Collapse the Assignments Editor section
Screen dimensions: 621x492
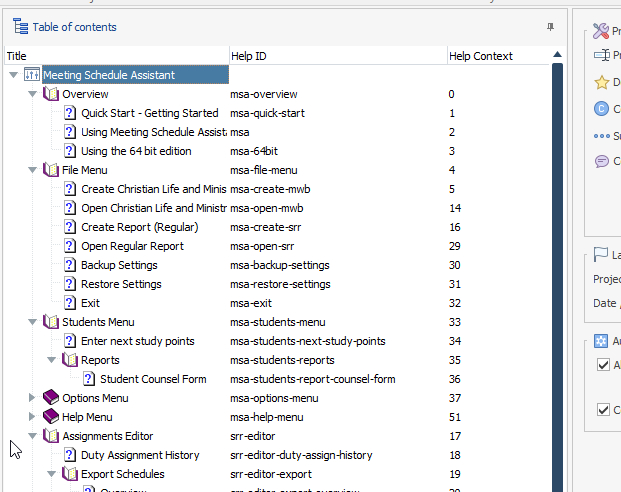[x=32, y=436]
